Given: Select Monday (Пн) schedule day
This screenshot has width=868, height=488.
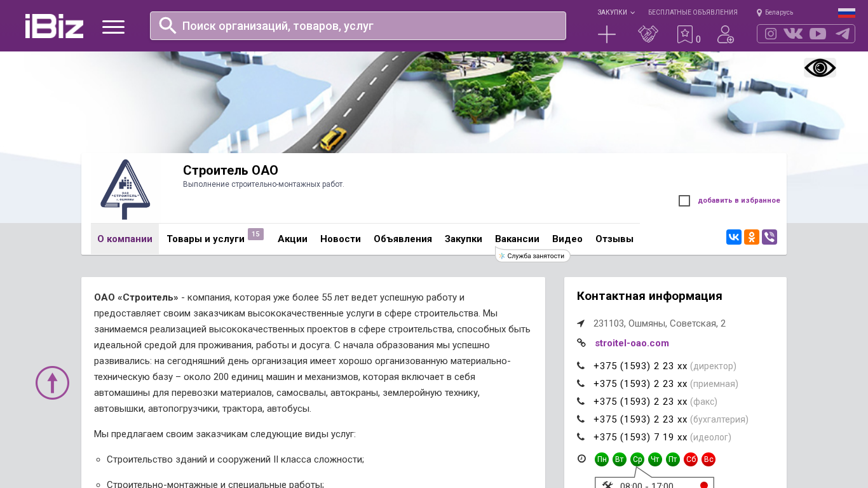Looking at the screenshot, I should click(x=602, y=459).
